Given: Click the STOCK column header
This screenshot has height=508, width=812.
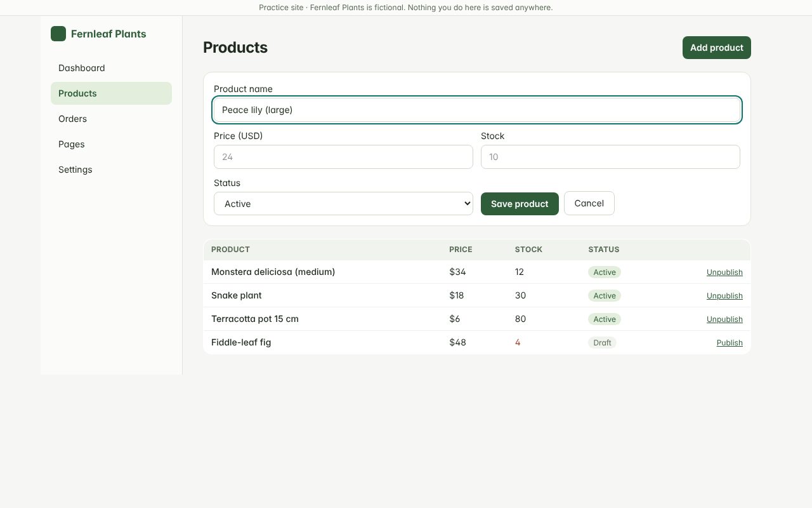Looking at the screenshot, I should [x=528, y=250].
